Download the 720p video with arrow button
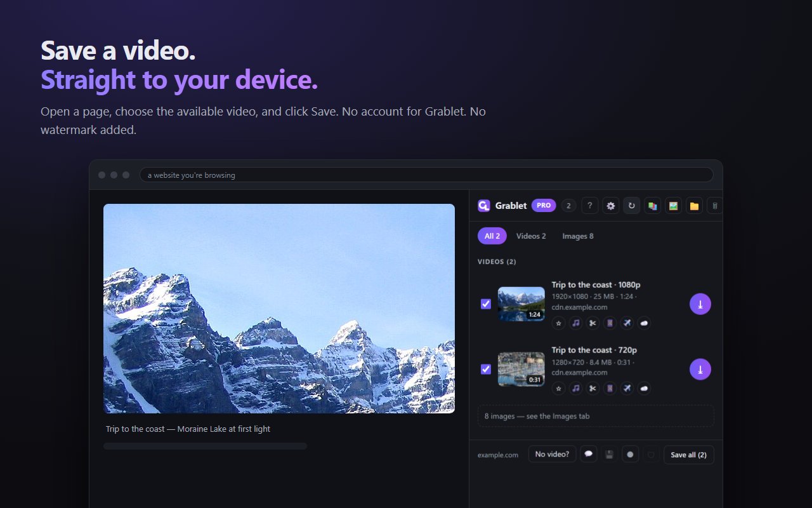 coord(700,369)
